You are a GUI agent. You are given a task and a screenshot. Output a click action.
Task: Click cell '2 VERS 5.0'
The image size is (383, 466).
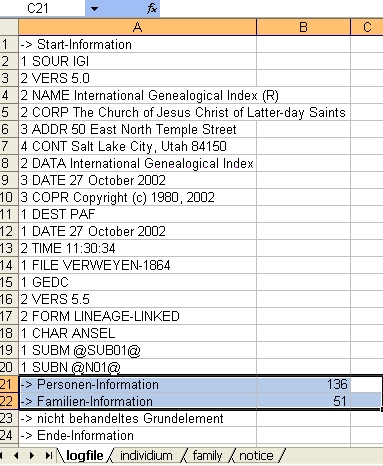tap(137, 78)
